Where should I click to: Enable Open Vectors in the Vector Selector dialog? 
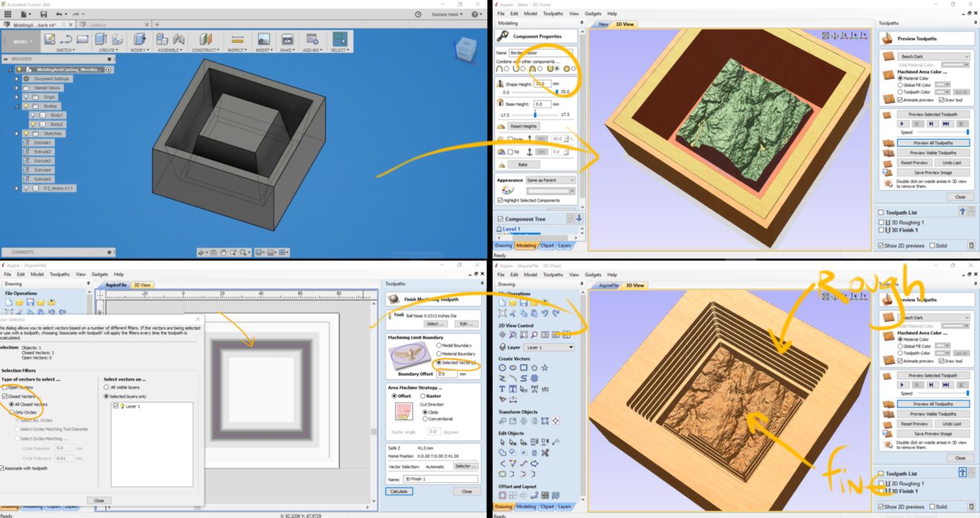coord(4,387)
